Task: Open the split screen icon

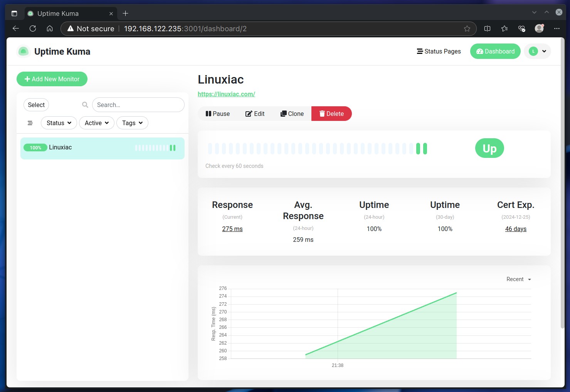Action: [x=487, y=28]
